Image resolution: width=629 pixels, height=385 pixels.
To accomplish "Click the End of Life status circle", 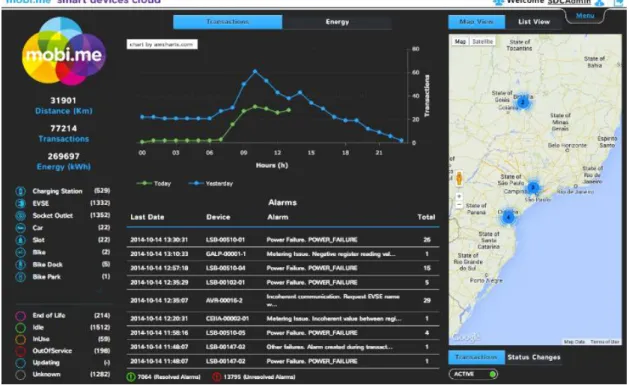I will (20, 316).
